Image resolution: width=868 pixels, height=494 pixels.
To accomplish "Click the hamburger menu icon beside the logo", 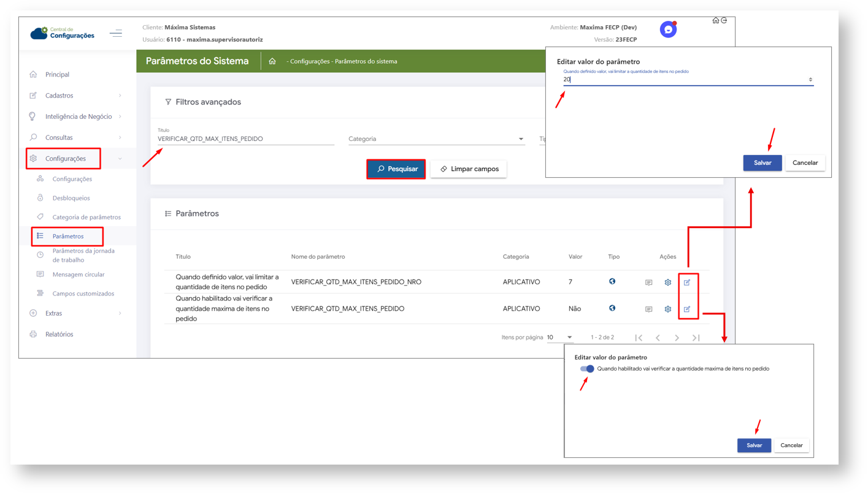I will click(116, 33).
